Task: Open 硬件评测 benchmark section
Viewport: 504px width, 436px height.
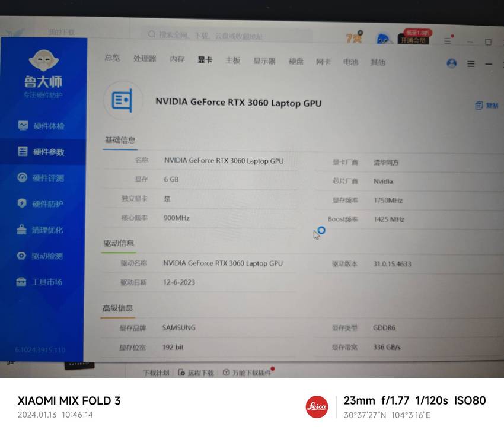Action: 41,178
